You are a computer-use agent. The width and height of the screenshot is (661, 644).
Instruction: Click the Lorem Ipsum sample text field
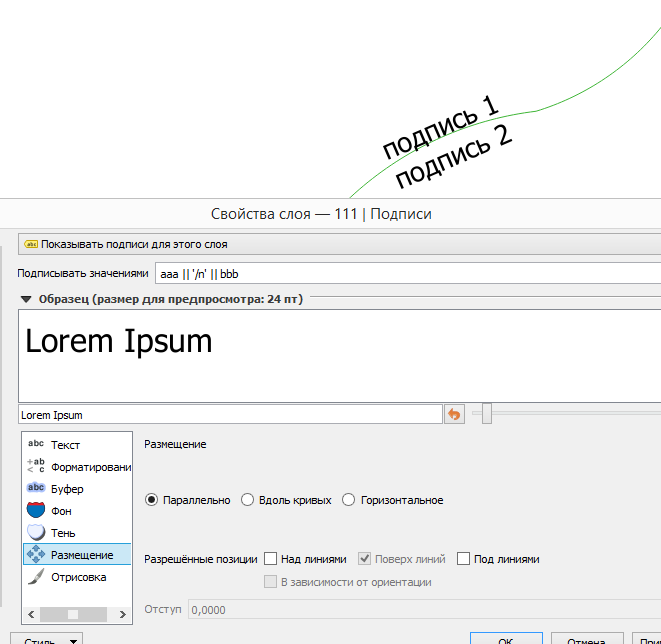(x=230, y=415)
